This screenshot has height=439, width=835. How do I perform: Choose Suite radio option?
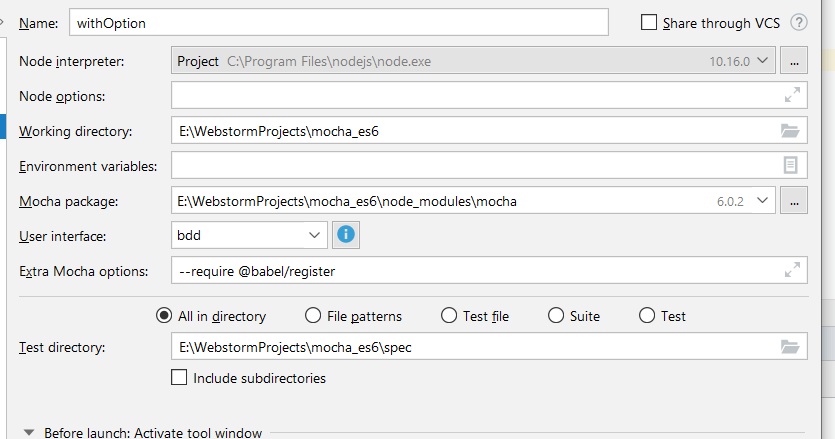(556, 315)
